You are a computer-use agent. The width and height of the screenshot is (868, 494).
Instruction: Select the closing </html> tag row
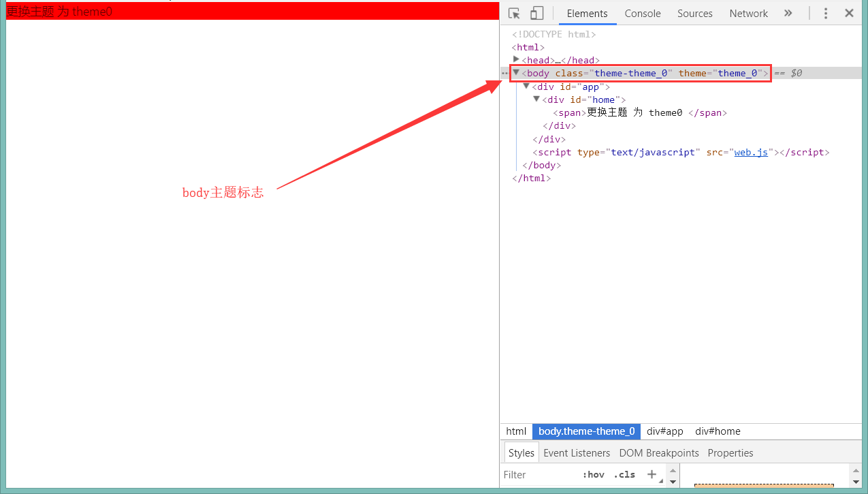[531, 178]
